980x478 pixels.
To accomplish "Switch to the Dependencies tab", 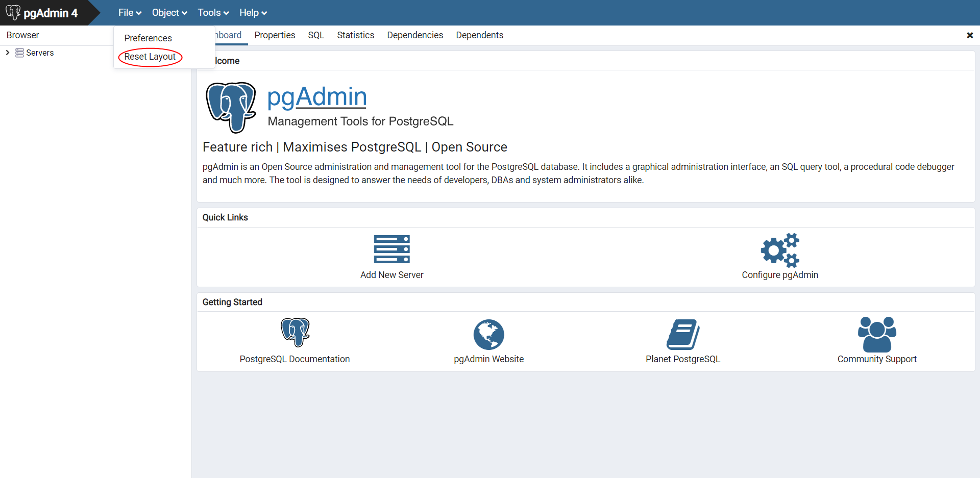I will (415, 35).
